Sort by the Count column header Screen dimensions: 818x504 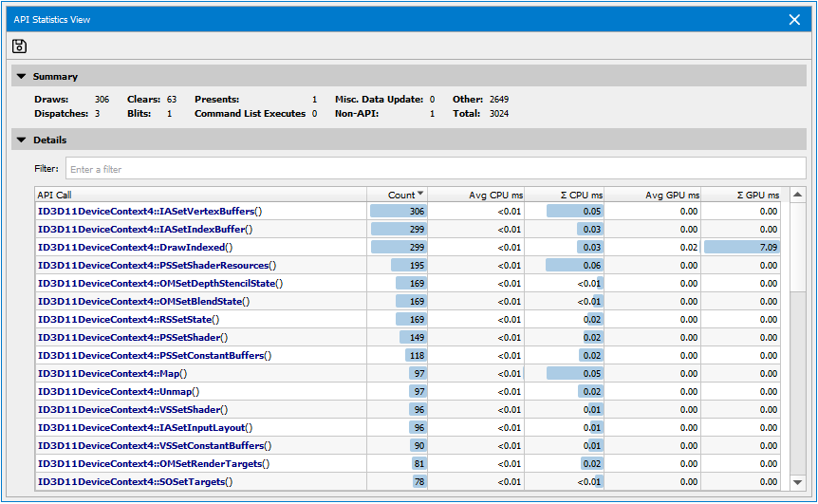coord(399,195)
